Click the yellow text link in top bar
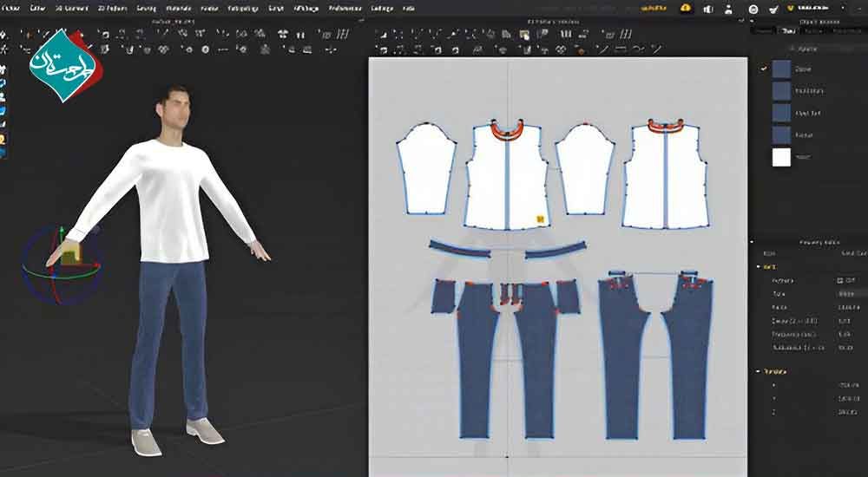This screenshot has width=868, height=477. point(654,9)
